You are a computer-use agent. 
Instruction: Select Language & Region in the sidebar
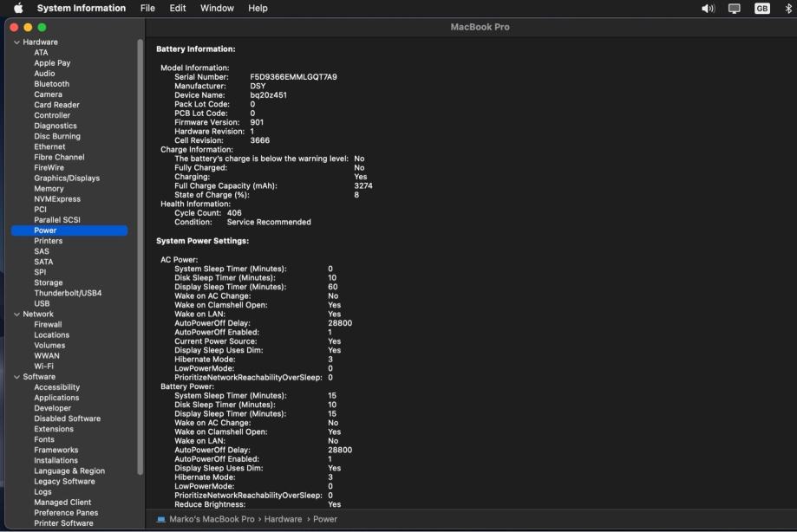coord(69,471)
